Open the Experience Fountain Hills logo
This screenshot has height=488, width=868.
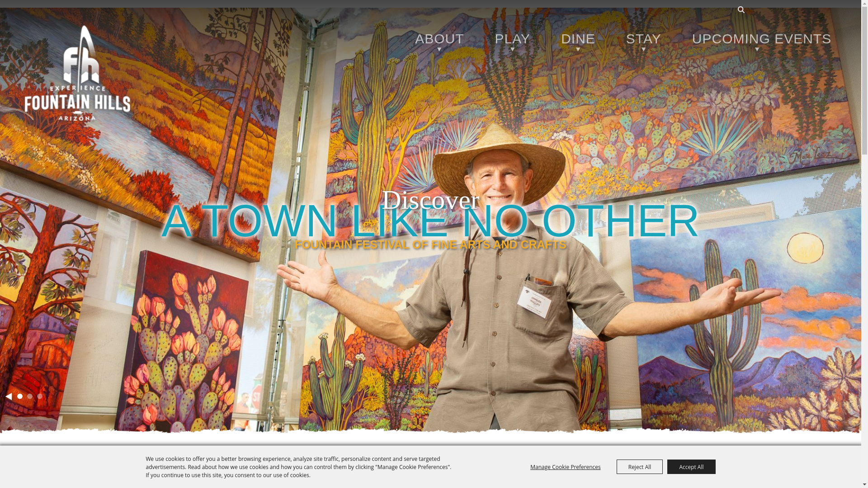click(77, 73)
